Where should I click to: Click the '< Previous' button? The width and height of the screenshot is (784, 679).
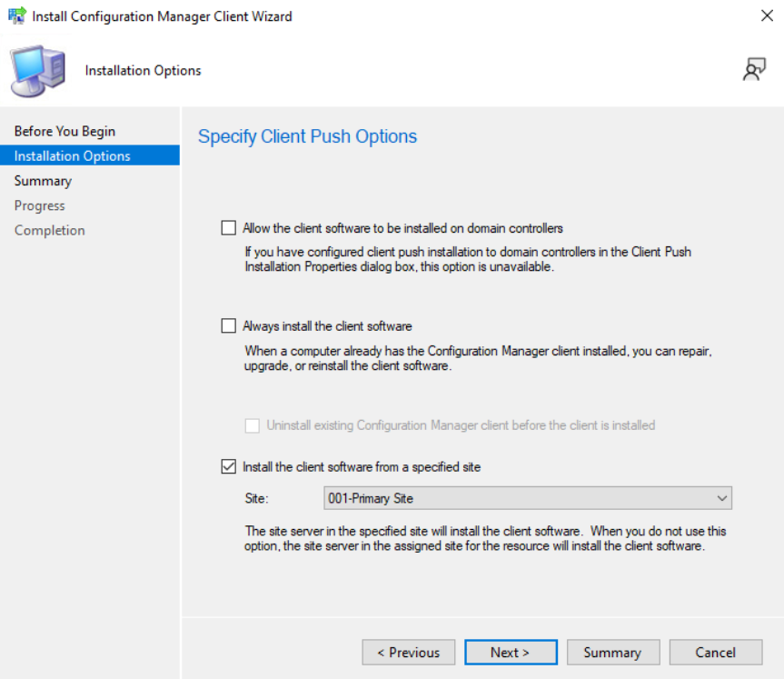pos(408,653)
